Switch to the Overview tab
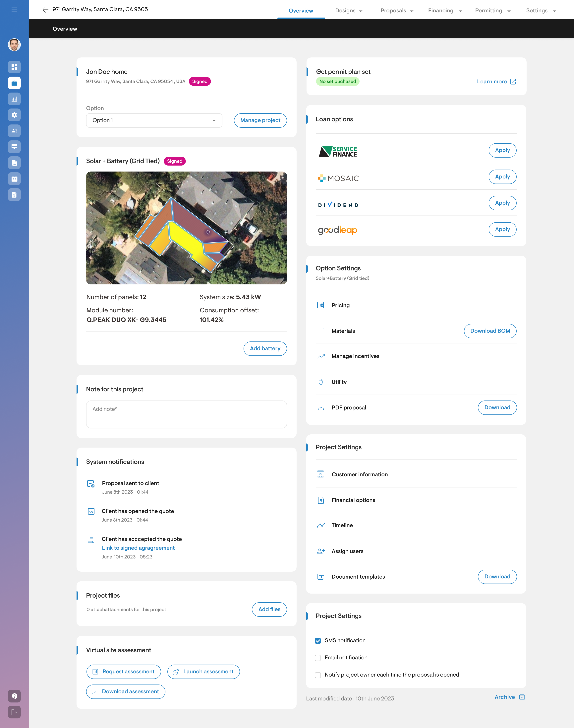Image resolution: width=574 pixels, height=728 pixels. (301, 10)
